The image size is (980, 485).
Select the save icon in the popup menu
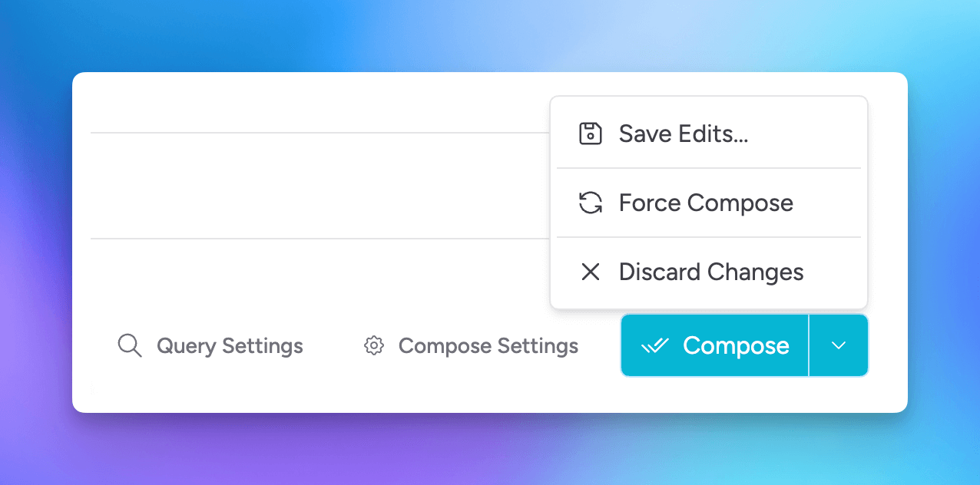click(x=590, y=133)
